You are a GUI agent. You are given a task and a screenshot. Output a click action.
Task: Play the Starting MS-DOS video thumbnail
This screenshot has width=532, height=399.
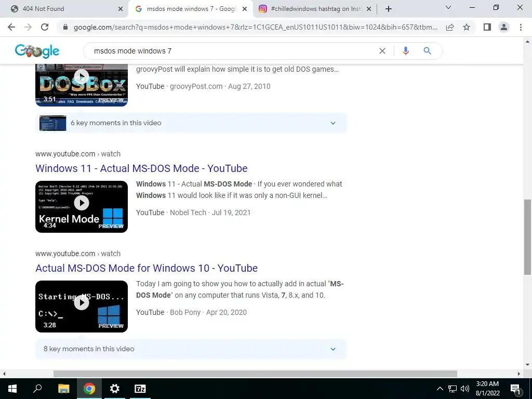point(82,307)
